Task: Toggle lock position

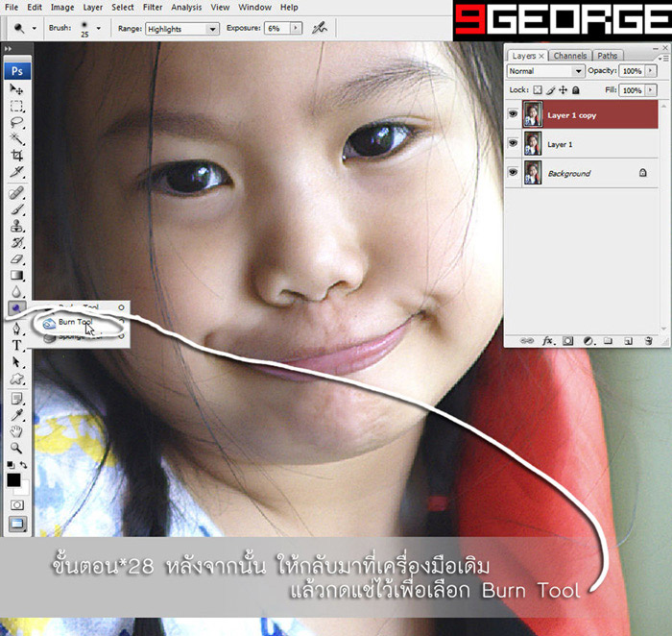Action: coord(564,90)
